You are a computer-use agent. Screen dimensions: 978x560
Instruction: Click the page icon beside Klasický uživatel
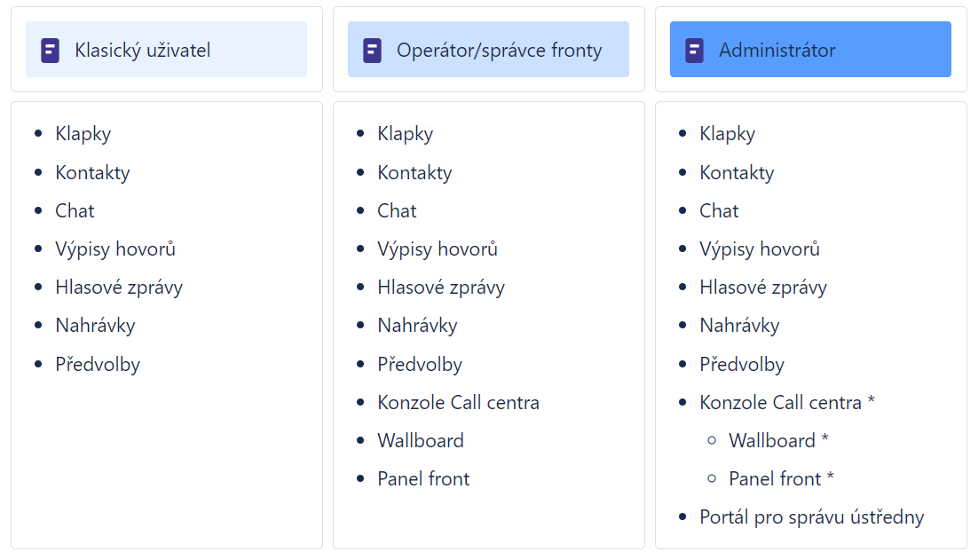(x=50, y=50)
